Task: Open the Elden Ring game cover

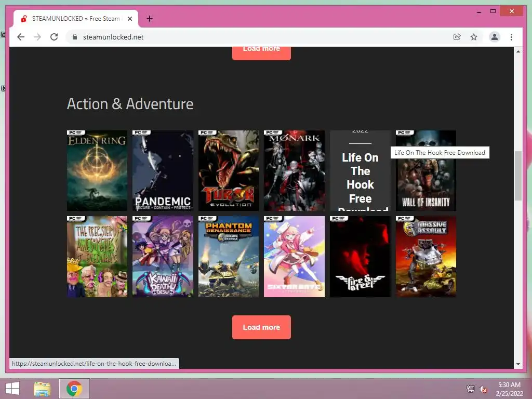Action: click(97, 170)
